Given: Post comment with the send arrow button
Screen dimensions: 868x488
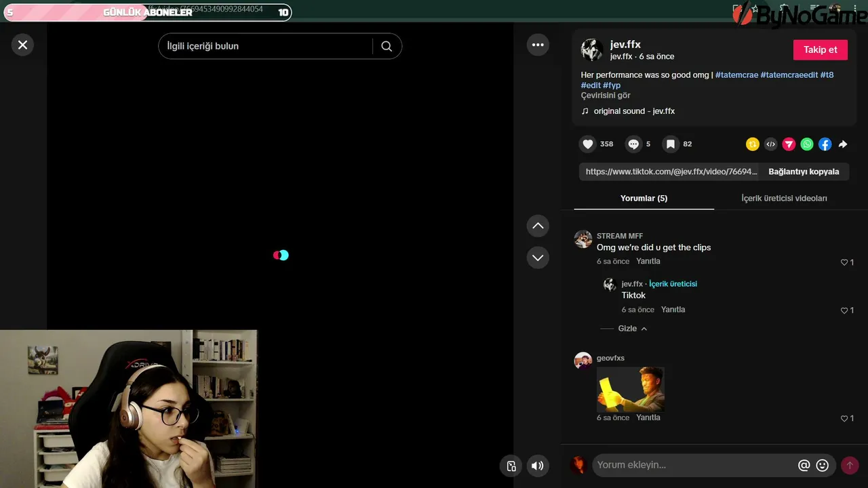Looking at the screenshot, I should (850, 466).
